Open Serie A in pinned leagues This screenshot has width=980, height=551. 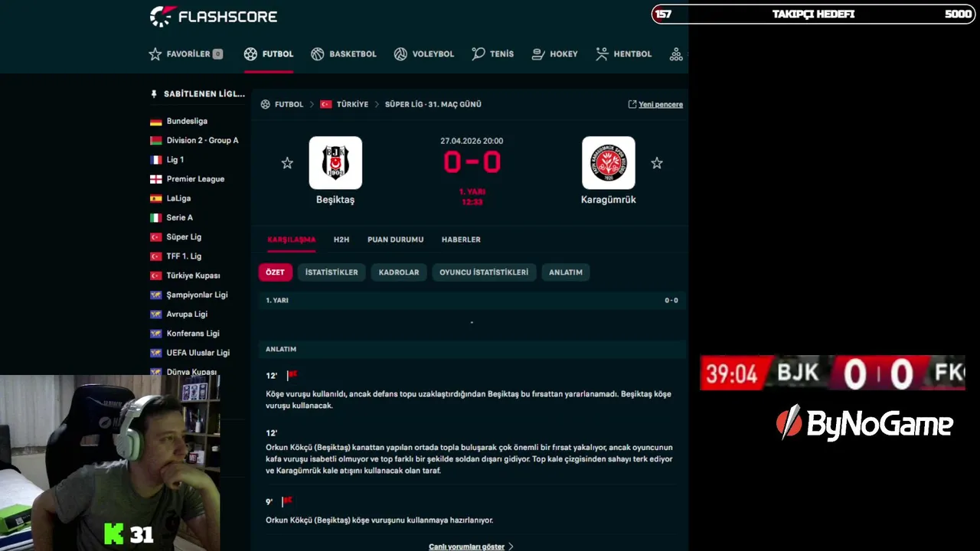click(180, 217)
